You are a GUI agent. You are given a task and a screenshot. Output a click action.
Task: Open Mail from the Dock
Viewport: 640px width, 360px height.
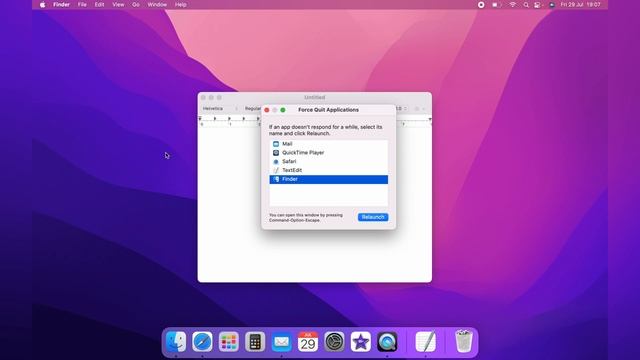[x=282, y=342]
